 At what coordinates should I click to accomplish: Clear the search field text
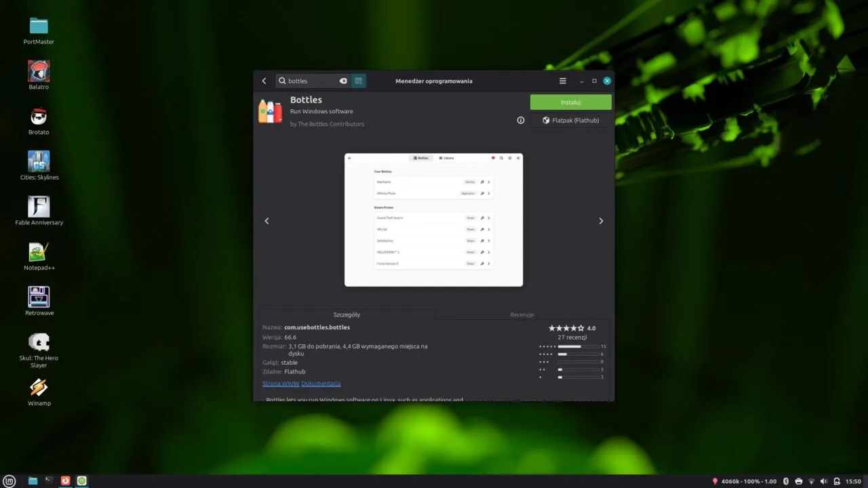click(x=343, y=81)
